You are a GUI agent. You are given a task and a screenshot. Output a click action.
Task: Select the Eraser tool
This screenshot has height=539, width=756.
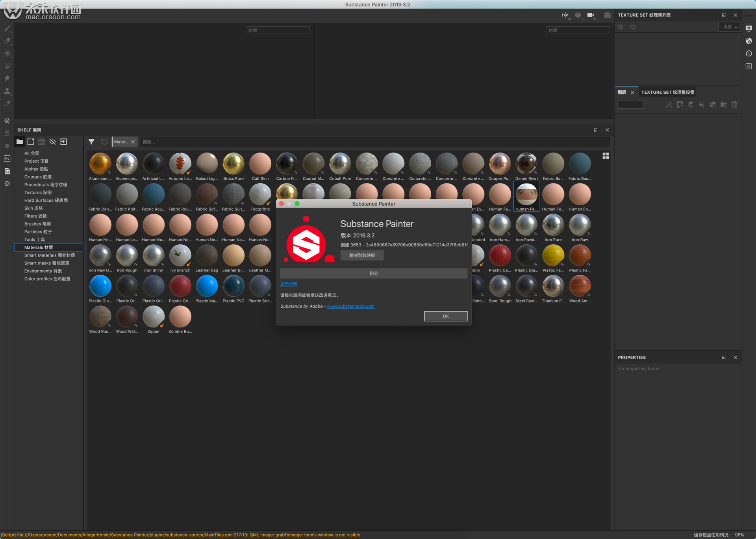(x=7, y=41)
